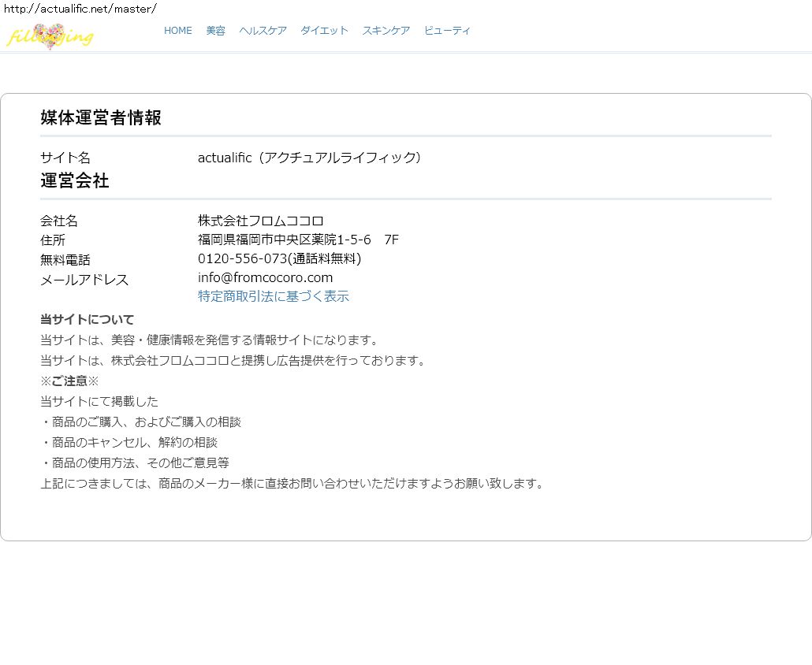Click the URL text at page top

(80, 9)
